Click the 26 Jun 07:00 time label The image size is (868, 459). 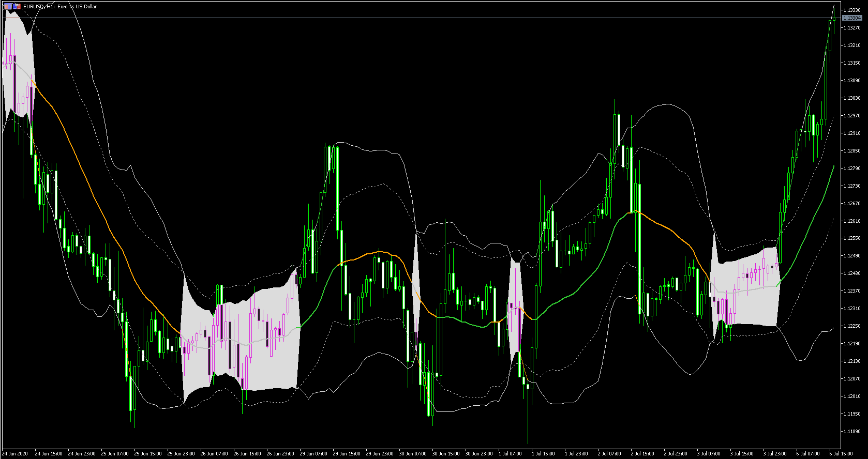[x=214, y=454]
